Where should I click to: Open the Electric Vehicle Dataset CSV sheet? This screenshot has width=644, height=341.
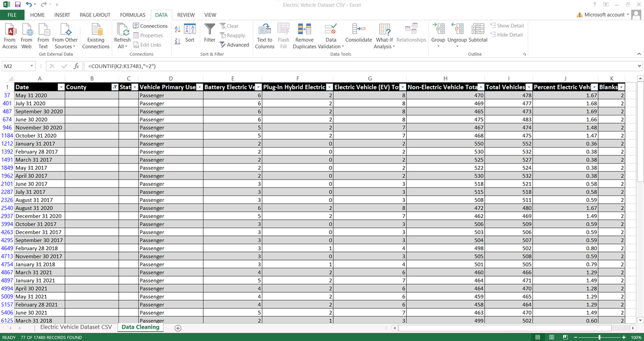[x=77, y=327]
